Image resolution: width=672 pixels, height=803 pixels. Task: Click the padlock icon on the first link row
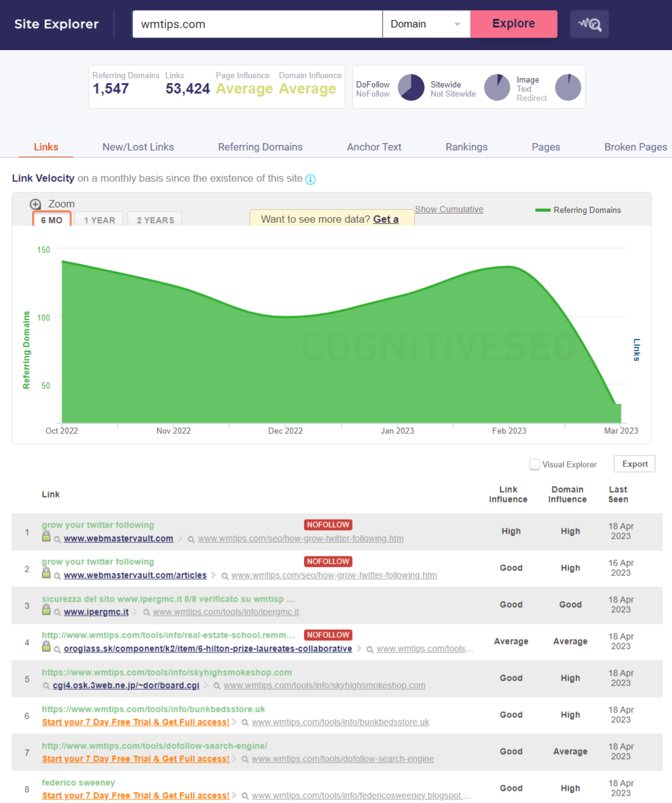[x=46, y=537]
